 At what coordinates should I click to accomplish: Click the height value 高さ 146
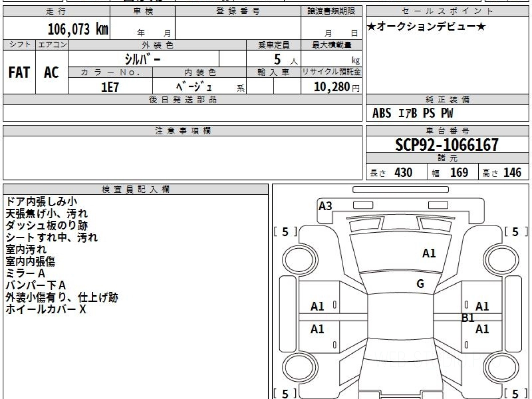(502, 172)
